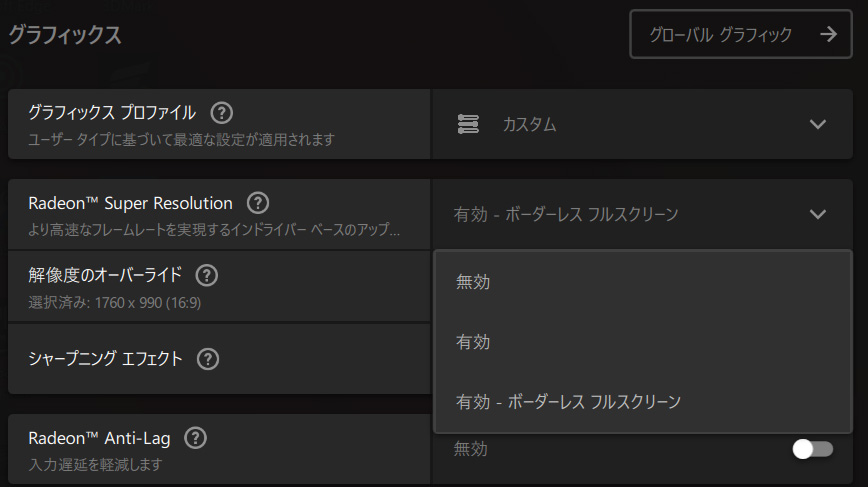Viewport: 868px width, 487px height.
Task: Click the Radeon Anti-Lag setting label
Action: pos(100,438)
